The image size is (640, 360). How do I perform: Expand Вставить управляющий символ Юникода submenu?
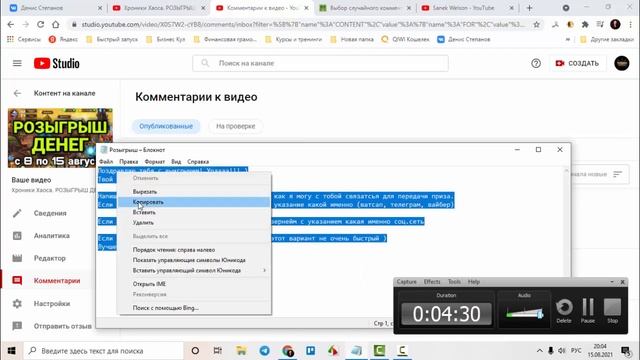[194, 270]
